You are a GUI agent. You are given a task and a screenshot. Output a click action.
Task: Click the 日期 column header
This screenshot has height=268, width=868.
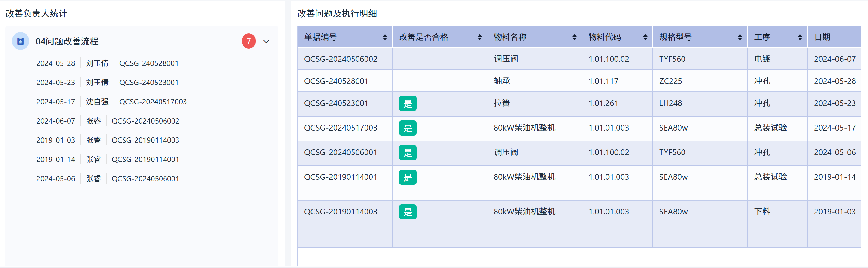click(834, 37)
